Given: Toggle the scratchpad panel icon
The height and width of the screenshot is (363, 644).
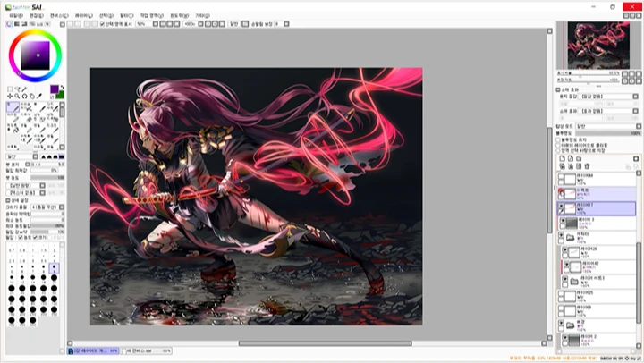Looking at the screenshot, I should click(x=47, y=24).
